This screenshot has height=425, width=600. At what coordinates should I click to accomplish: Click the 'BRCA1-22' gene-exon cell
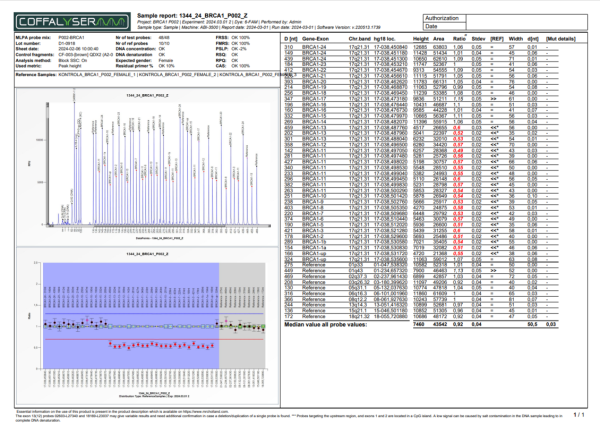pyautogui.click(x=314, y=70)
